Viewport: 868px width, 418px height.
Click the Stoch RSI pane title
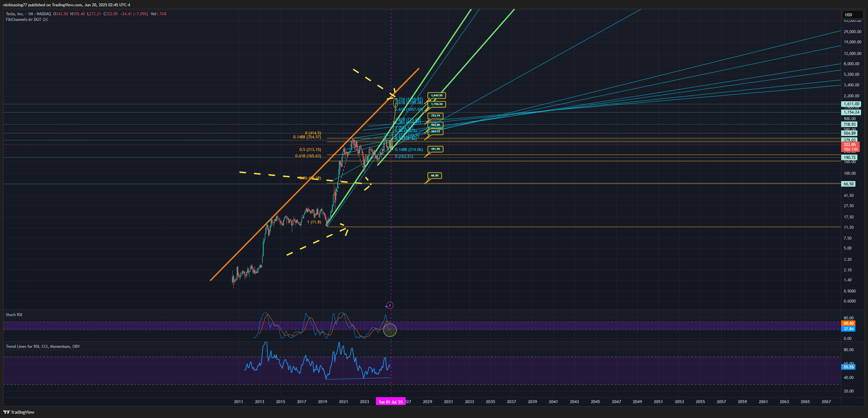14,314
